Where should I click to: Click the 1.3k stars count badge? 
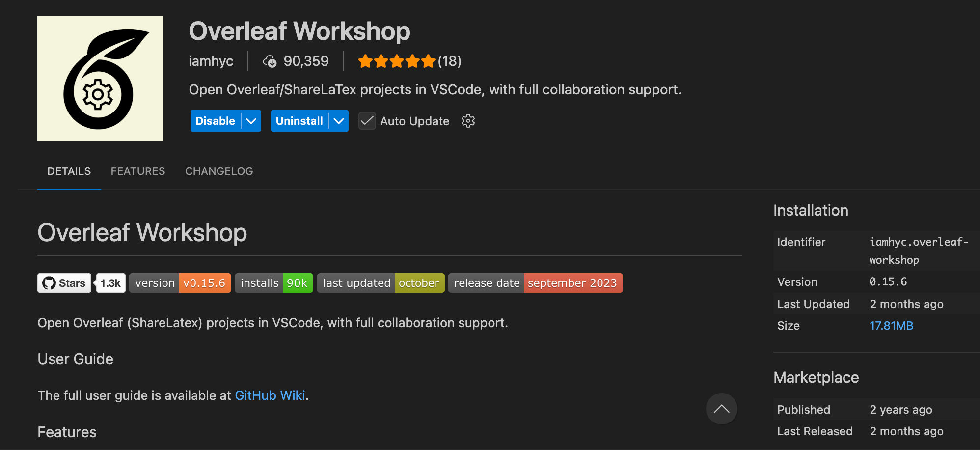pyautogui.click(x=111, y=283)
